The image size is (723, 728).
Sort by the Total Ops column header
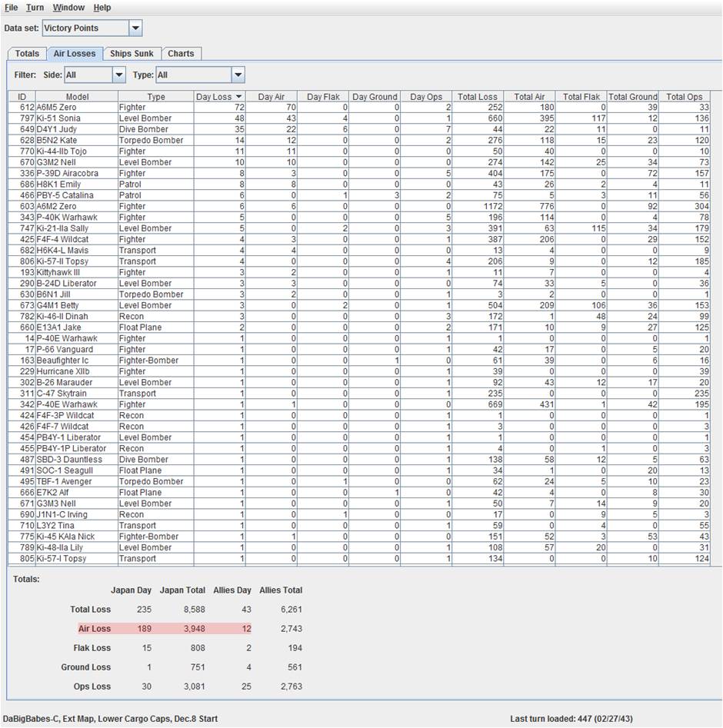pos(684,97)
